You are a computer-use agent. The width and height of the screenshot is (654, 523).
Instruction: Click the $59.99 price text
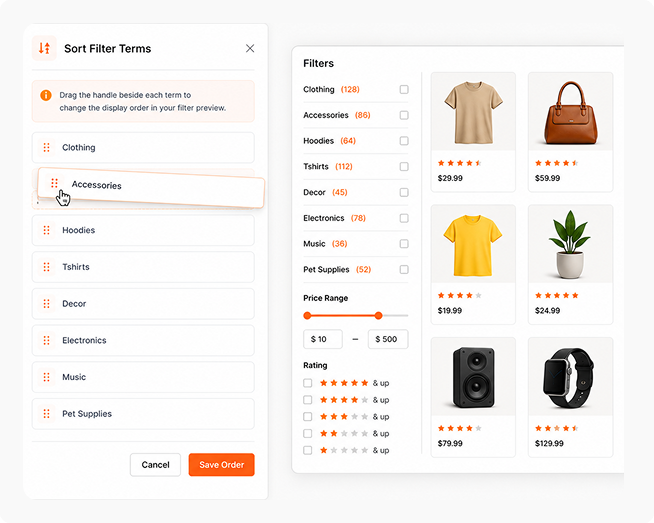(548, 178)
